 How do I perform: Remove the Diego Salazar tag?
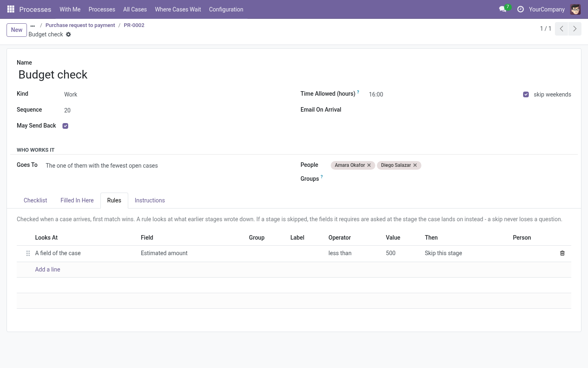coord(415,165)
